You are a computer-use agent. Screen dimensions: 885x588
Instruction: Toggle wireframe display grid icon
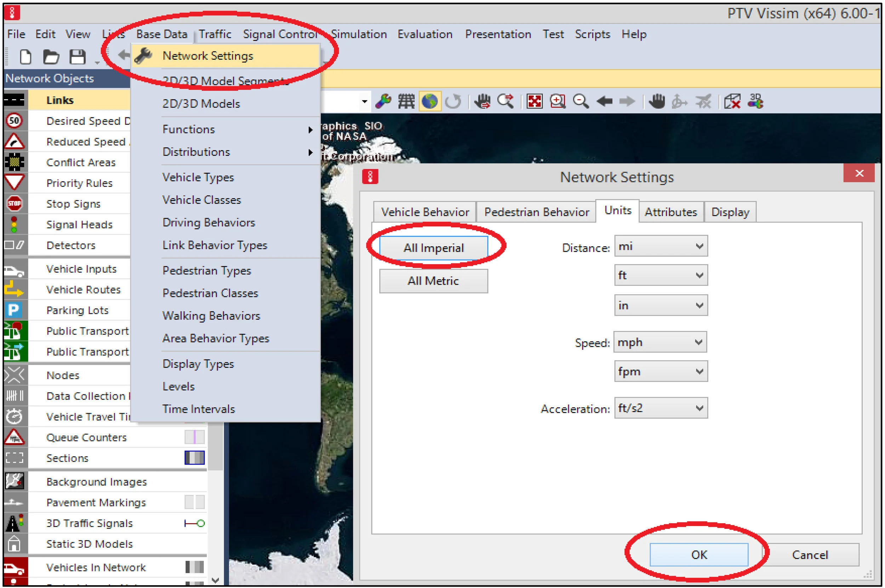[406, 101]
